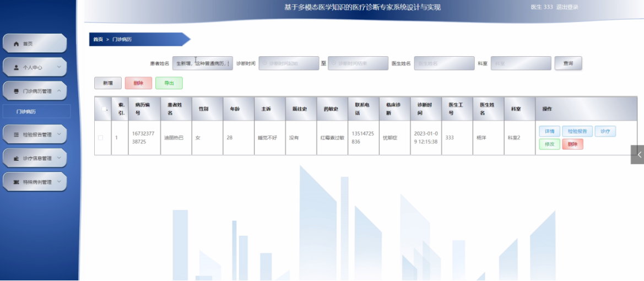644x281 pixels.
Task: Click the printer icon beside 门诊病历管理
Action: (16, 91)
